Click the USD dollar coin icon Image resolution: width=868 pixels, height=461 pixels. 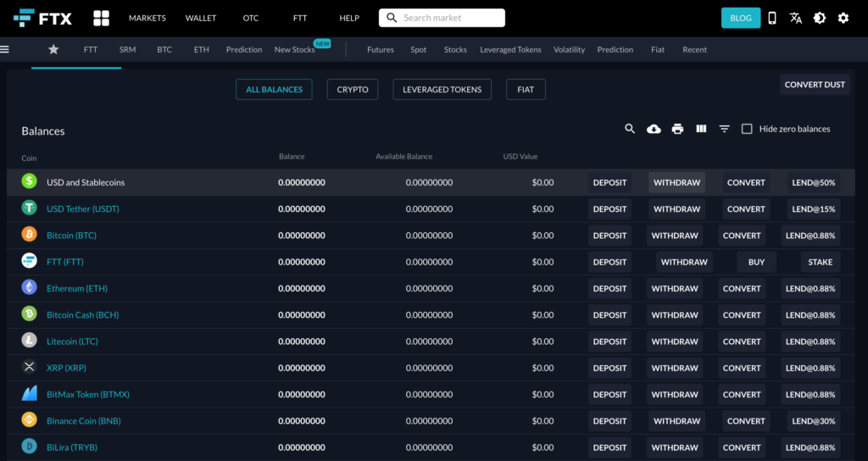(29, 181)
